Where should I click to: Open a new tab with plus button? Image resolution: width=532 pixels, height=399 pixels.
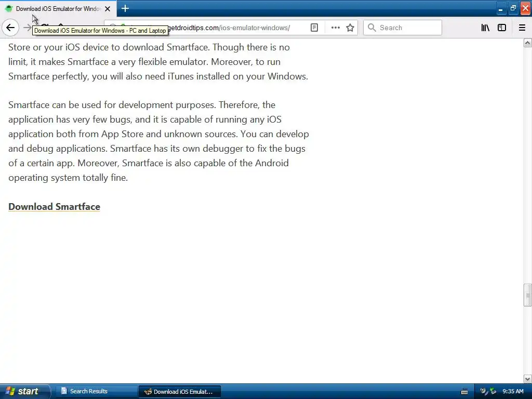coord(125,8)
